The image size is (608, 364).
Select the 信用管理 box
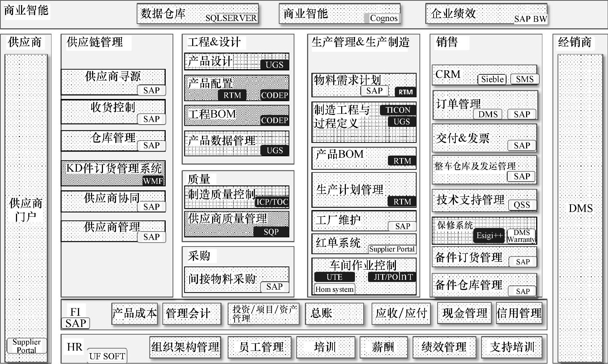coord(519,313)
